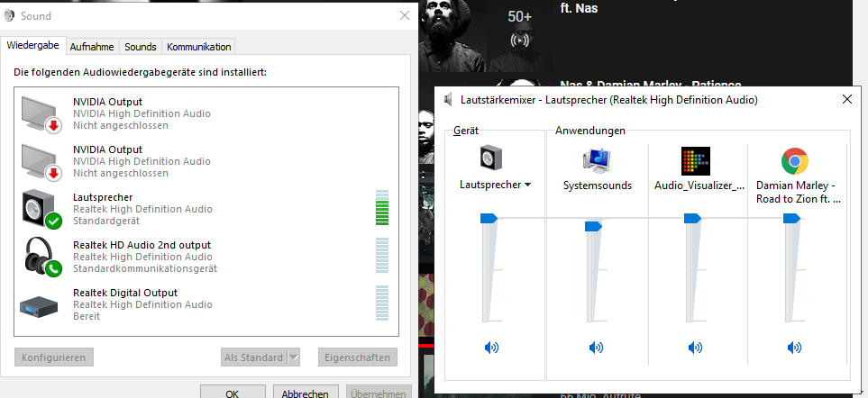Close the Sound dialog window
This screenshot has height=398, width=868.
click(405, 15)
